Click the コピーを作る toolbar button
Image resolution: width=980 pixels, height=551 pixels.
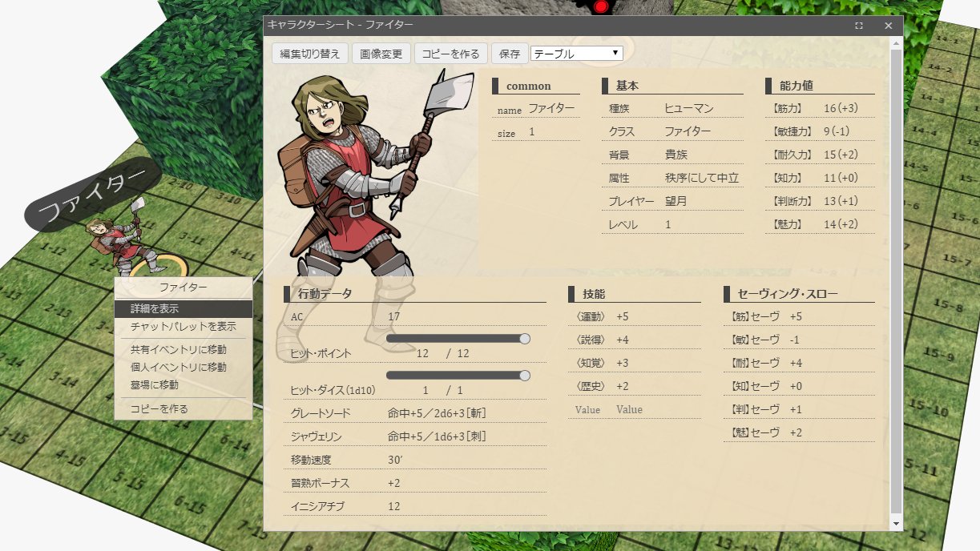[x=450, y=54]
